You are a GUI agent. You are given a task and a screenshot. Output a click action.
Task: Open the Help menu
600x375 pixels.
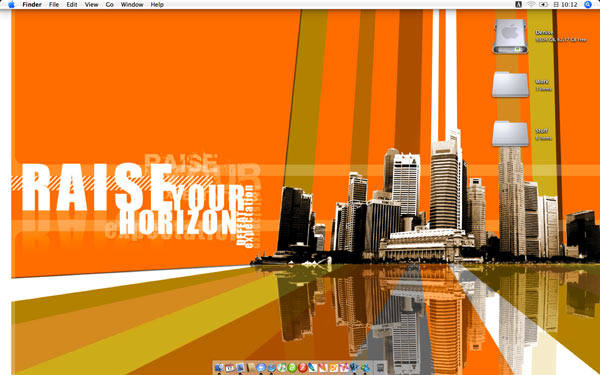157,5
